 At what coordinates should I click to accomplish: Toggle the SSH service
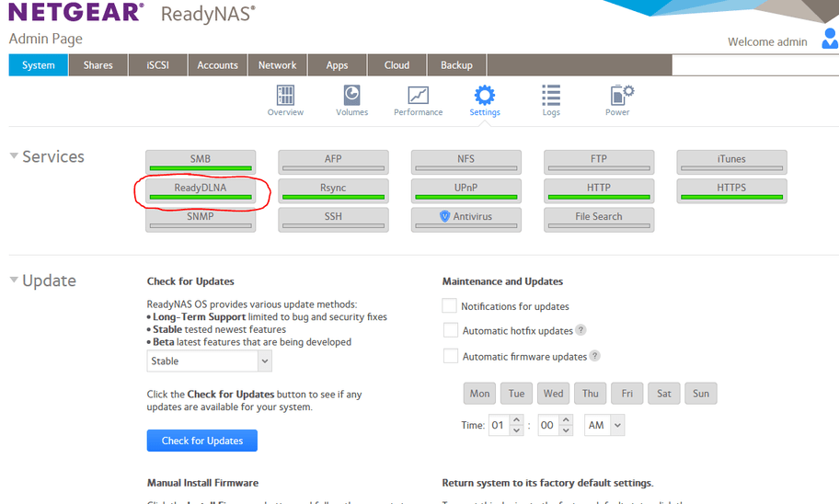(333, 220)
